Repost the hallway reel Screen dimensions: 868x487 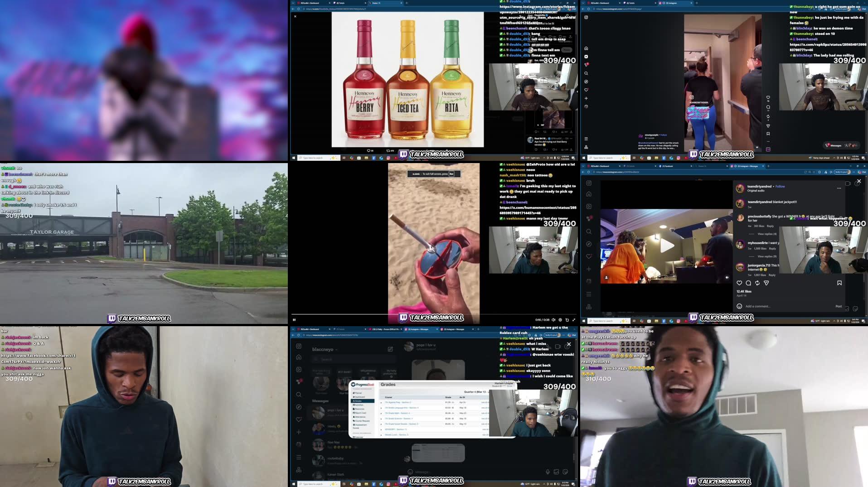click(x=768, y=117)
